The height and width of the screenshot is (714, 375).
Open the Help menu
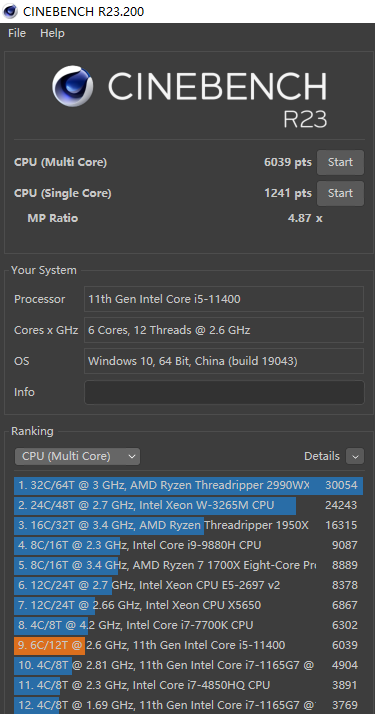tap(52, 33)
